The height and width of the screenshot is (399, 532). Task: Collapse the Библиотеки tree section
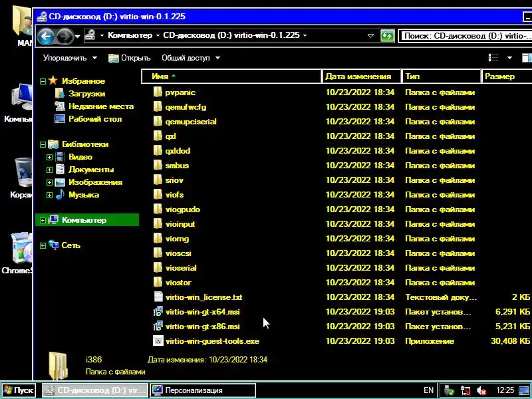[43, 145]
